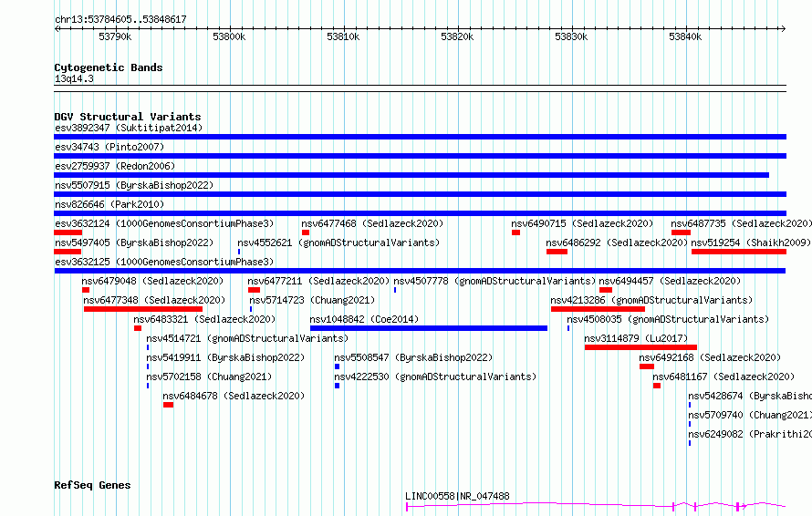Click nsv6484678 (Sedlazeck2020) label
The height and width of the screenshot is (516, 812).
(234, 396)
